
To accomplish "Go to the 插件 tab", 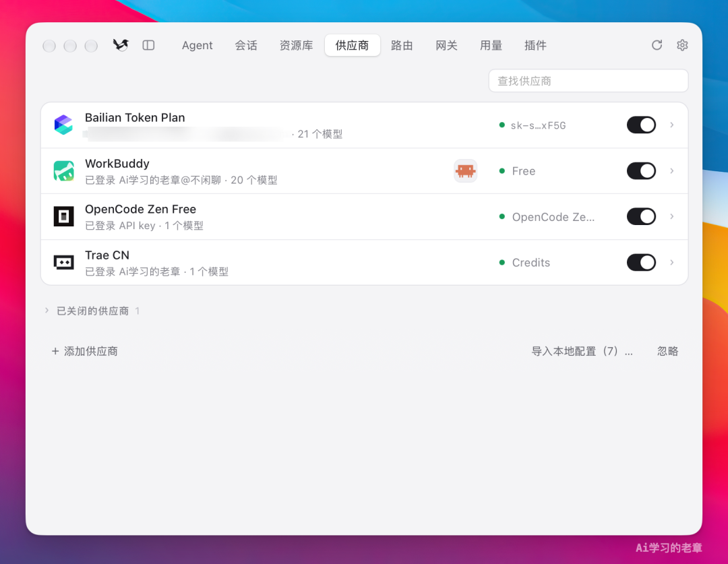I will point(535,45).
